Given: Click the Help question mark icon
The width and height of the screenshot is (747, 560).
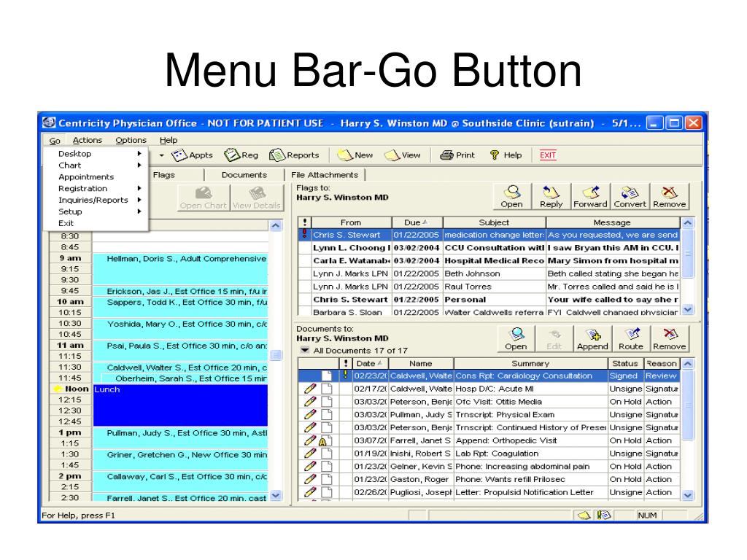Looking at the screenshot, I should (506, 155).
